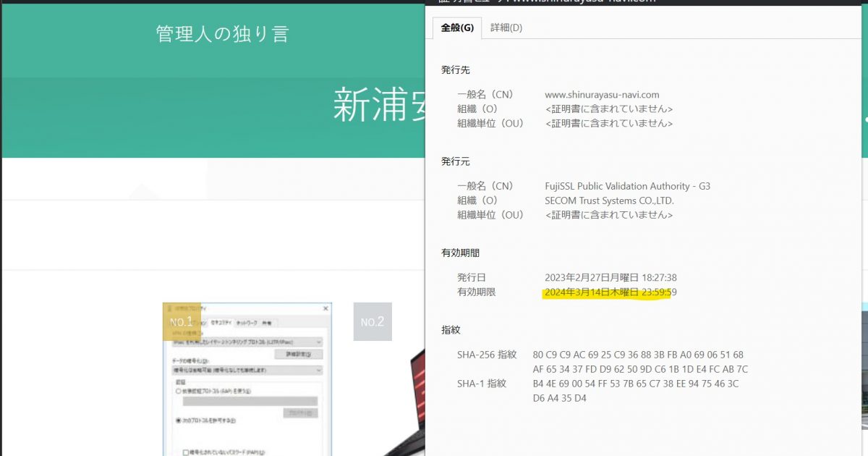Click the 指紋 section heading
Image resolution: width=868 pixels, height=456 pixels.
451,329
